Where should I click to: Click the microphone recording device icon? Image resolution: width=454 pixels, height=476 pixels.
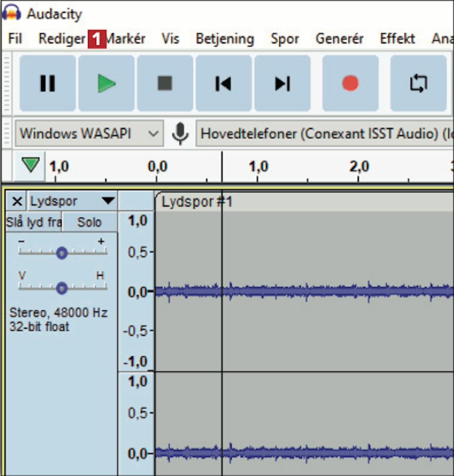(180, 133)
